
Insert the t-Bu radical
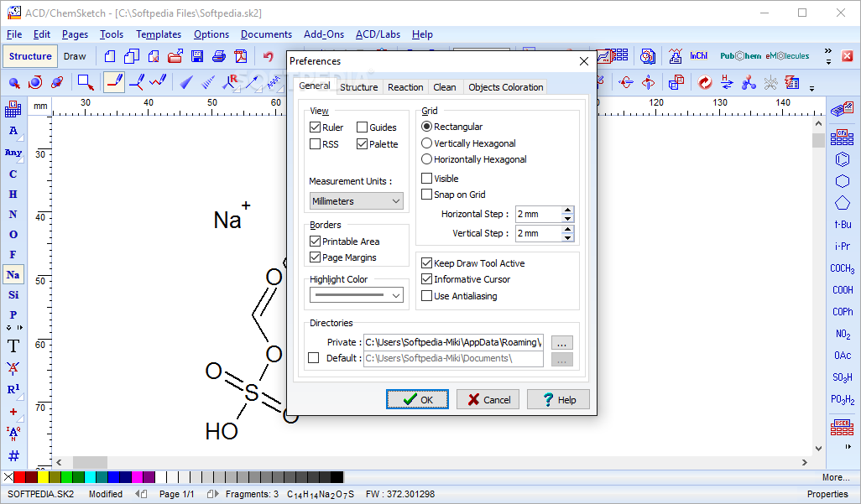[x=843, y=225]
